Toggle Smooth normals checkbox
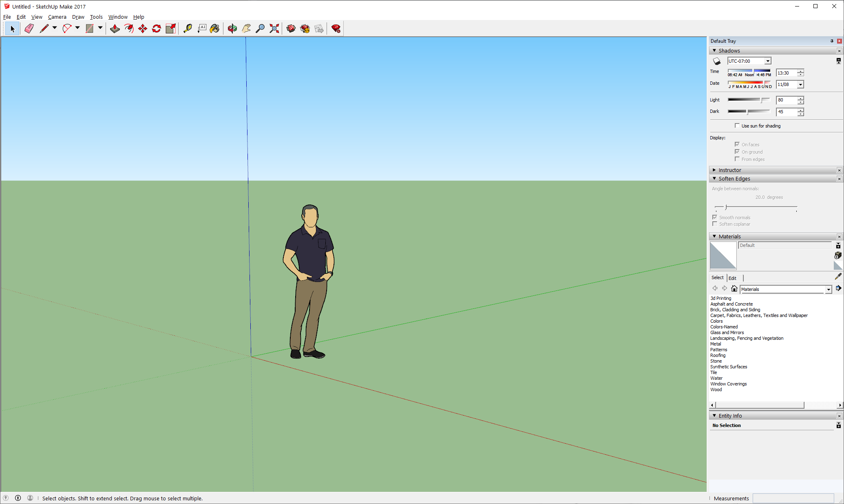Viewport: 844px width, 504px height. (715, 217)
